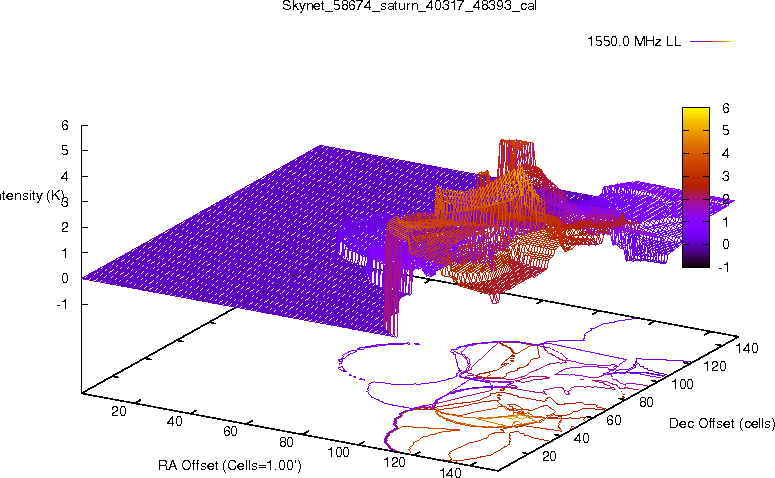Click RA Offset axis tick label '20'
Viewport: 775px width, 478px height.
click(119, 412)
